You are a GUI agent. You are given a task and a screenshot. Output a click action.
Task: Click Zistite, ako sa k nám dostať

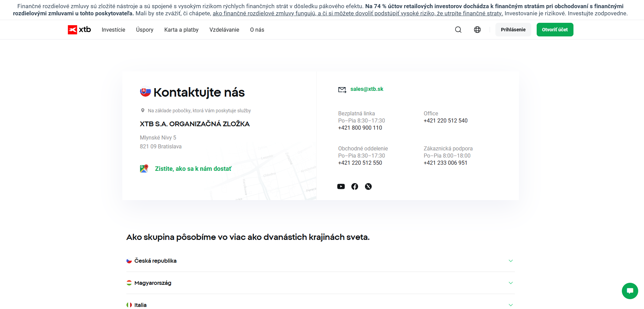tap(193, 169)
